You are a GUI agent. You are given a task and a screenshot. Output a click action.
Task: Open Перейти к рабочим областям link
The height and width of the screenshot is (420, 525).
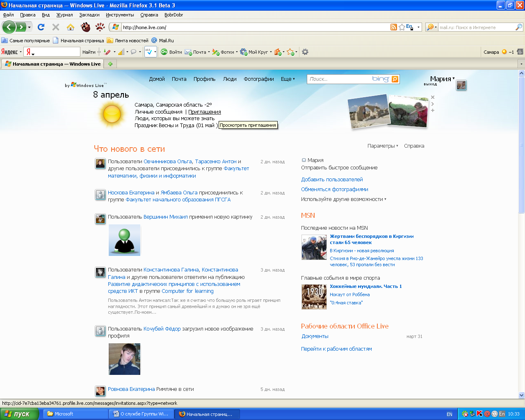click(336, 349)
